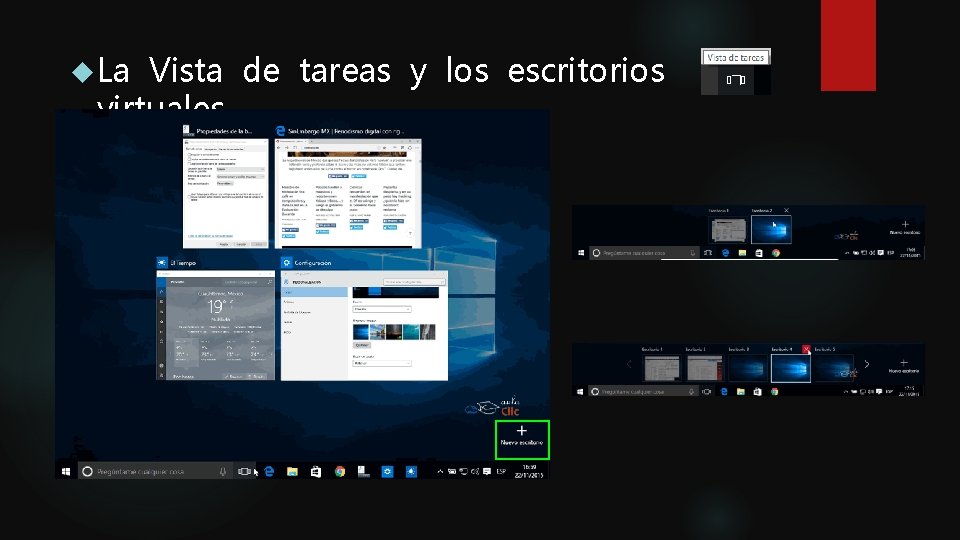Image resolution: width=960 pixels, height=540 pixels.
Task: Click the search box in the two-desktop strip taskbar
Action: [644, 253]
